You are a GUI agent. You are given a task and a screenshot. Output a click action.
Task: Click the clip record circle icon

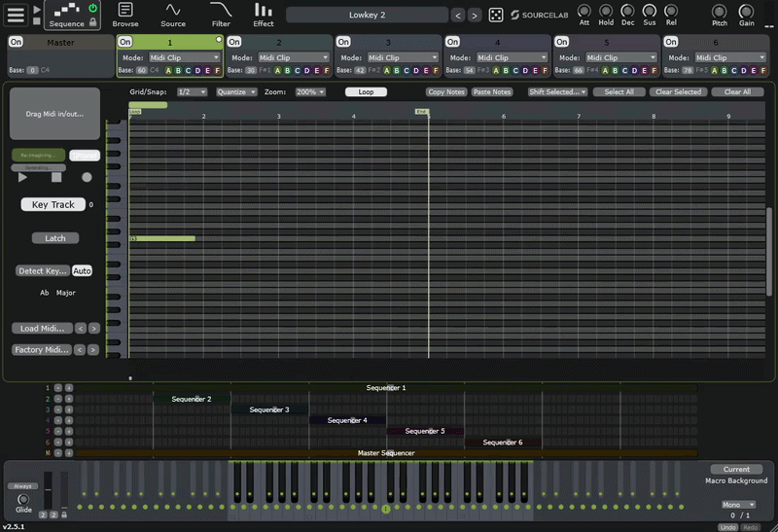[87, 177]
